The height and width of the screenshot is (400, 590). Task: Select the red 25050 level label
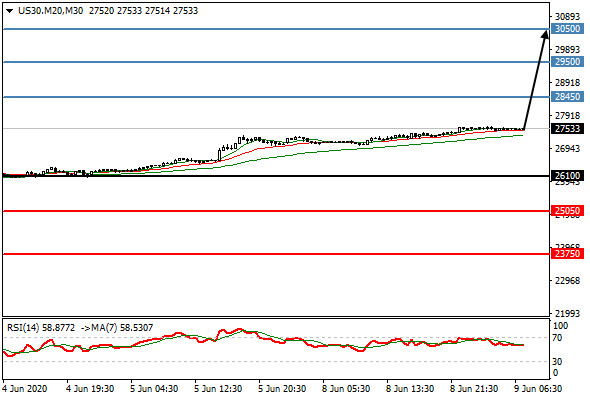[568, 211]
